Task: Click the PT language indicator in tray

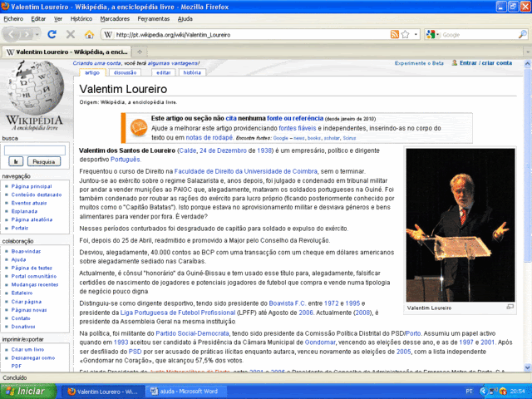Action: tap(469, 392)
